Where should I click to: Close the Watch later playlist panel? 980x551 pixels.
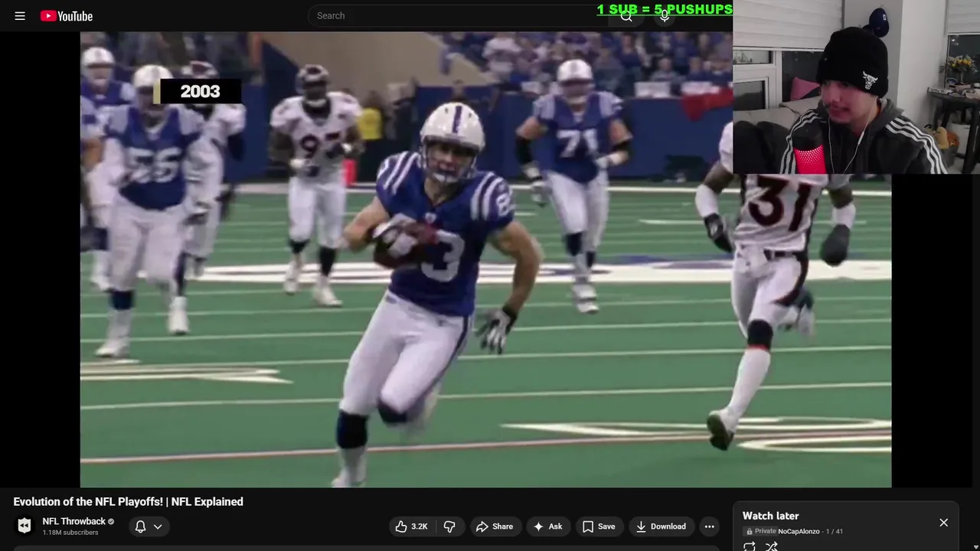pyautogui.click(x=943, y=523)
